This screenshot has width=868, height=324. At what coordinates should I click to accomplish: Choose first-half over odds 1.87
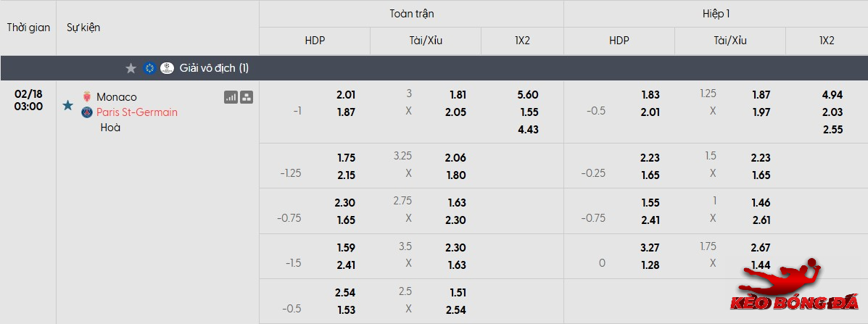click(761, 95)
